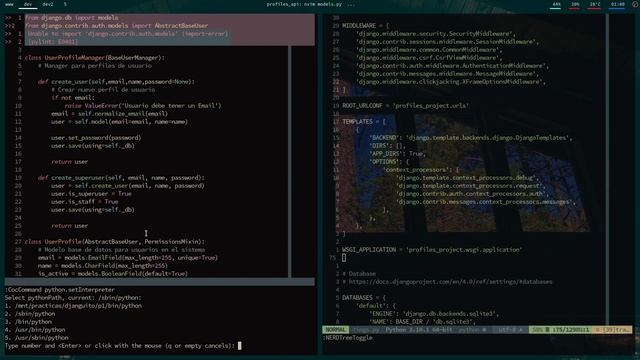Viewport: 640px width, 360px height.
Task: Select interpreter option '3. /bin/python'
Action: [28, 322]
